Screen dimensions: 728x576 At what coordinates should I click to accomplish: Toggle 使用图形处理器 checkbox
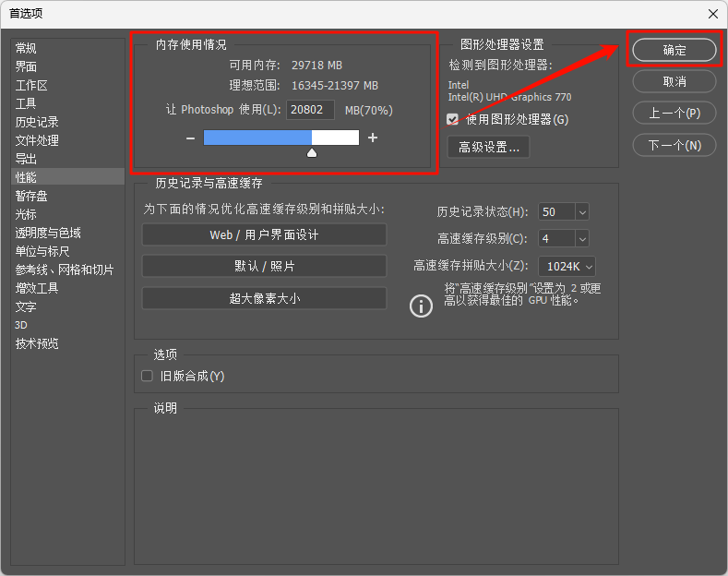coord(452,119)
